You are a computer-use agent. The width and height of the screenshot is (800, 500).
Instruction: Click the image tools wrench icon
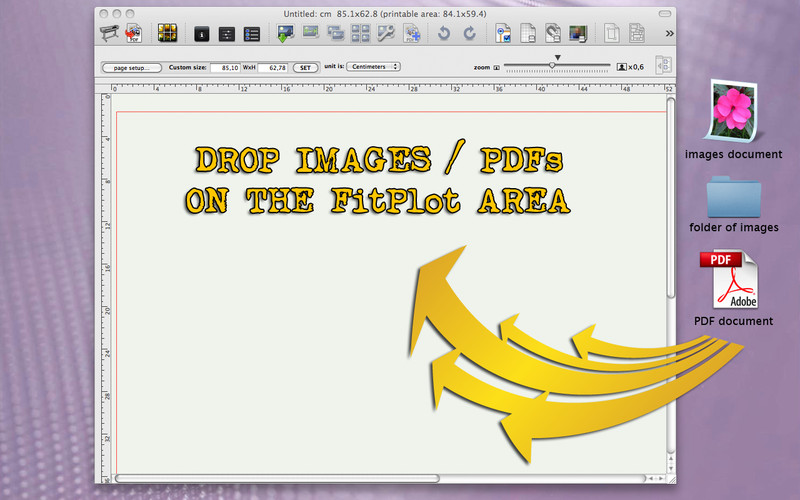pos(386,34)
